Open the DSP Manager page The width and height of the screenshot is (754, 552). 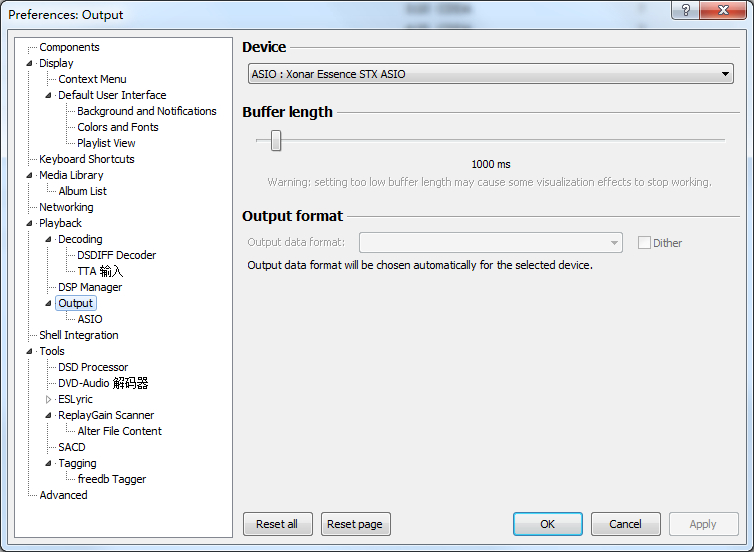(x=90, y=287)
